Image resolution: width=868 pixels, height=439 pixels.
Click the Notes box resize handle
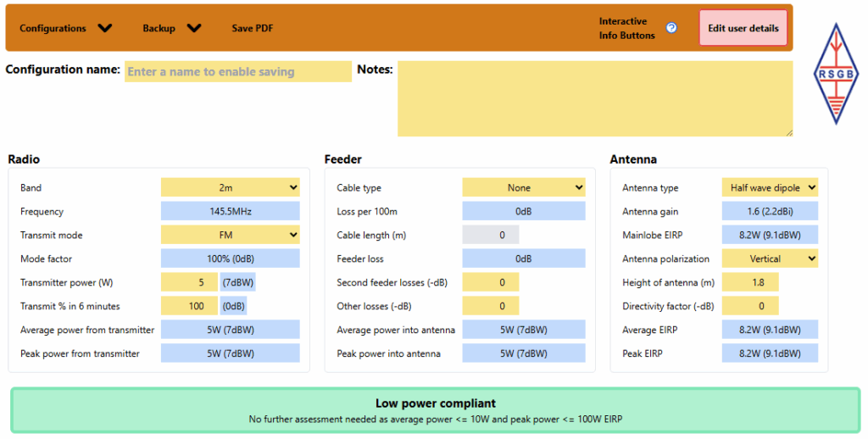[x=789, y=132]
